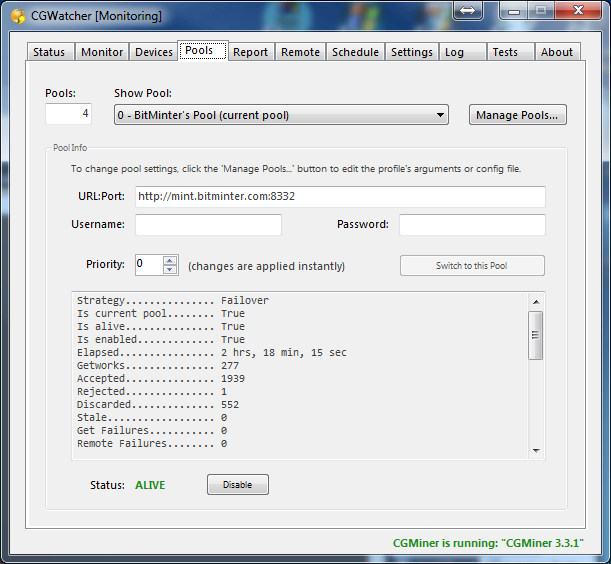The height and width of the screenshot is (564, 611).
Task: Go to the Devices tab
Action: tap(154, 52)
